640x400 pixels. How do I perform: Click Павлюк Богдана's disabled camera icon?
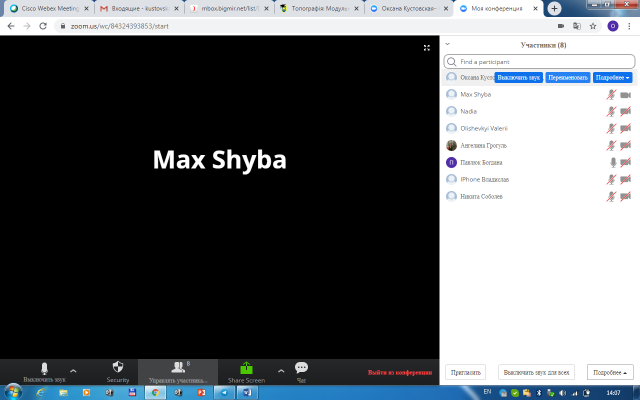click(625, 162)
